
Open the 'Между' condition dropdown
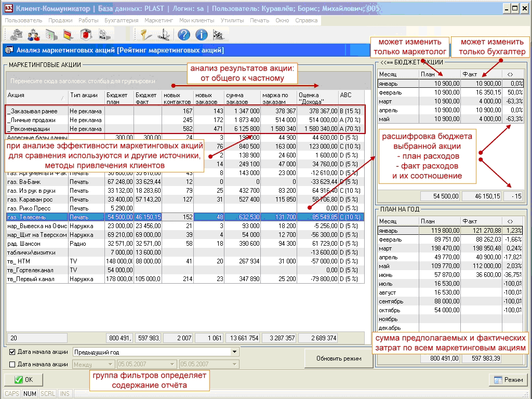[110, 364]
